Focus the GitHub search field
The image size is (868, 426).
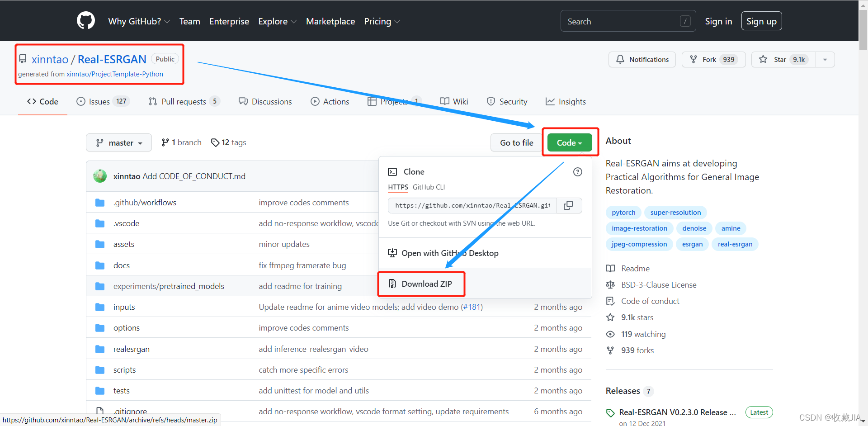[x=628, y=21]
